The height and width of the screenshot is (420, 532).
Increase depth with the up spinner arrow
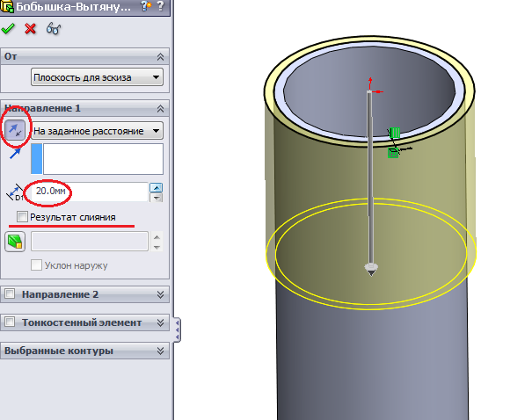tap(156, 187)
